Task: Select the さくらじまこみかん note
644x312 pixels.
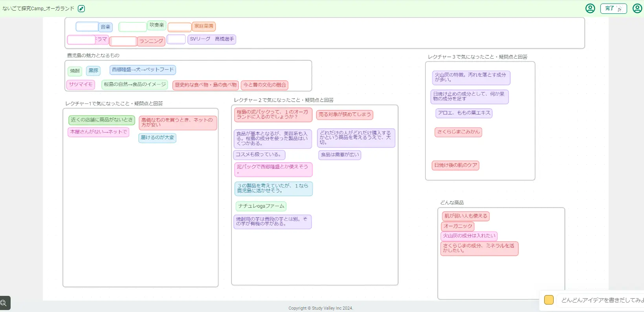Action: (x=458, y=132)
